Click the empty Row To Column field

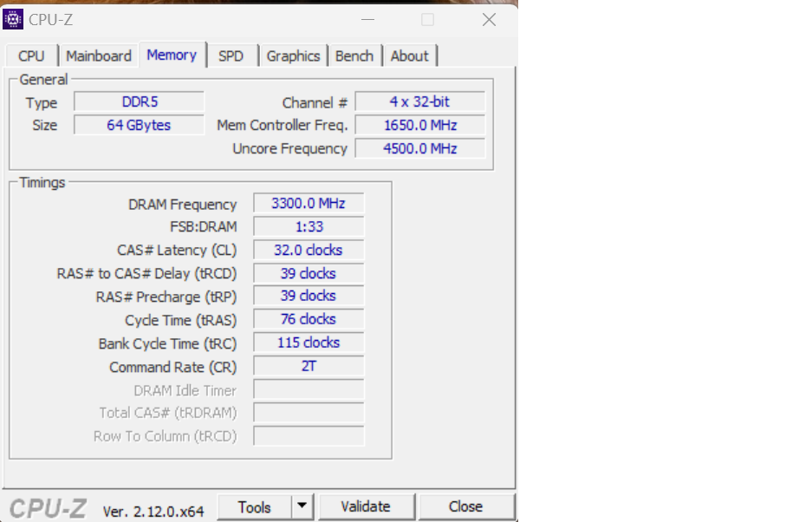(x=309, y=436)
